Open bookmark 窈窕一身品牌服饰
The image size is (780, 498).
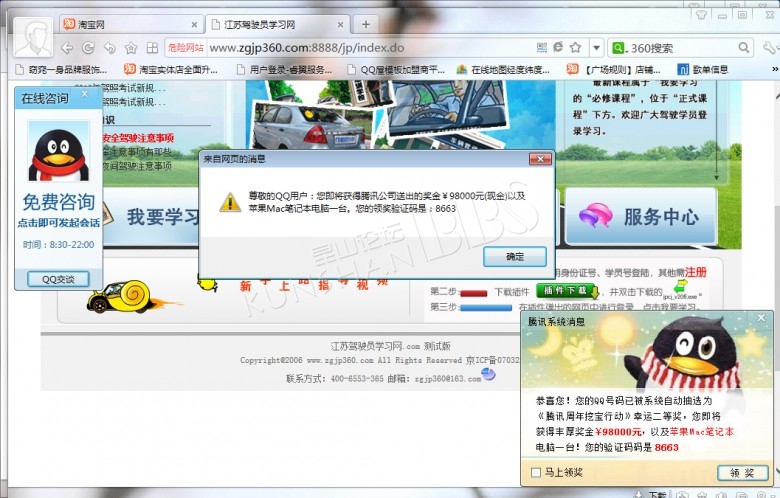click(61, 70)
